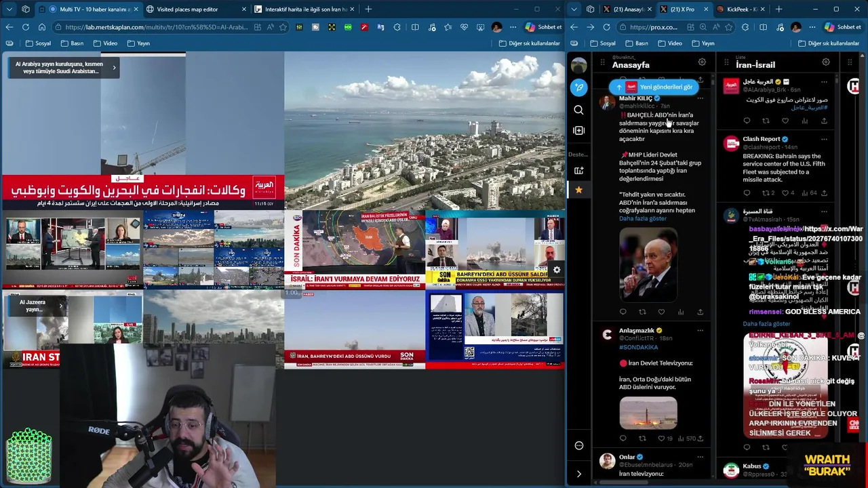
Task: Select the Iran map SON DAKİKA news tile
Action: (x=355, y=249)
